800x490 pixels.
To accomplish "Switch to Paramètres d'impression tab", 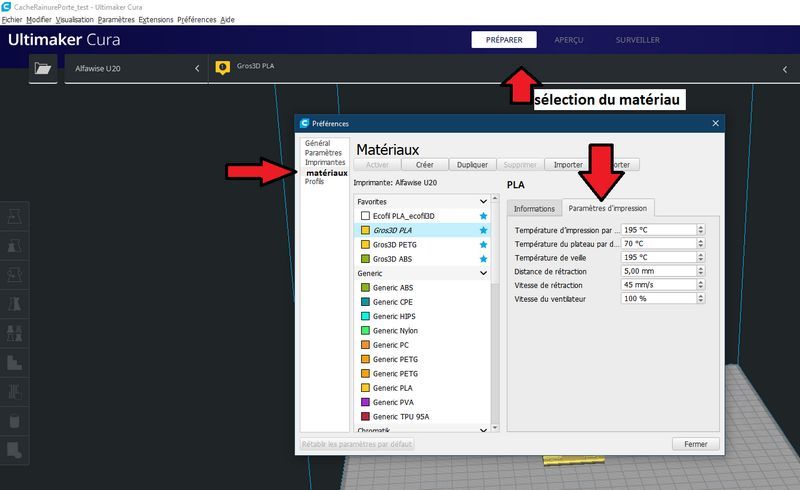I will (x=608, y=208).
